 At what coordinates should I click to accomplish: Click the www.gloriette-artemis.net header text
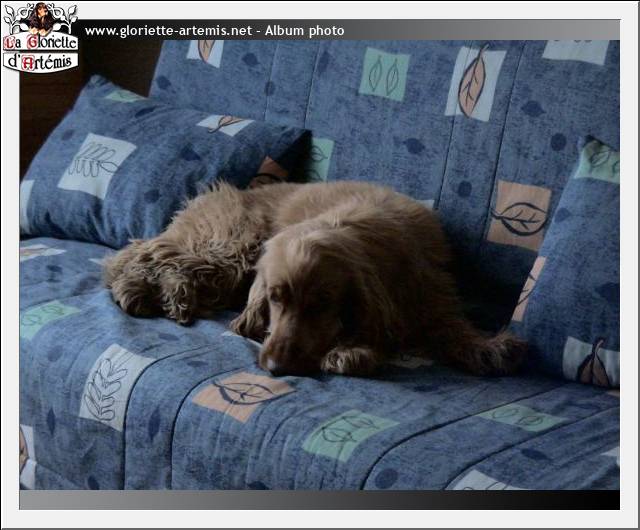[168, 31]
